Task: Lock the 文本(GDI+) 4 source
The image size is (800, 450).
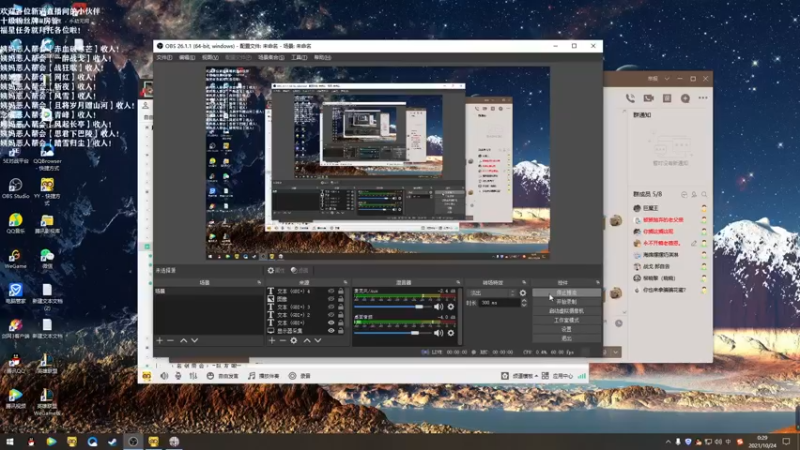Action: 341,291
